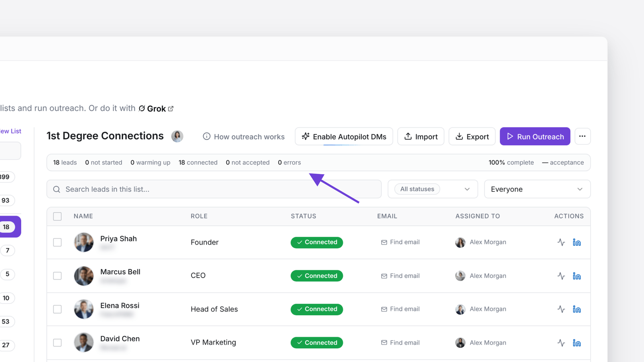
Task: Open LinkedIn profile of Priya Shah
Action: [577, 242]
